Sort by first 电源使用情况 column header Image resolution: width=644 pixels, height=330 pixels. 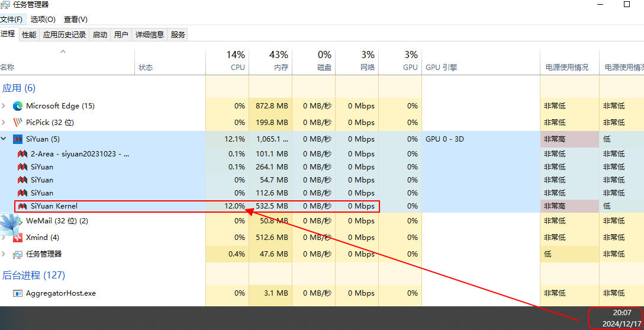(x=569, y=62)
